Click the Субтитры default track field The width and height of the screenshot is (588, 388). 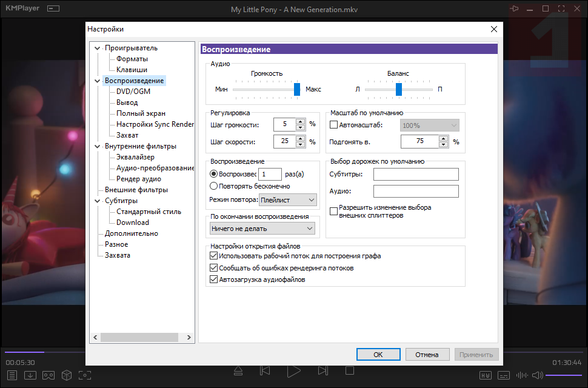pyautogui.click(x=416, y=174)
